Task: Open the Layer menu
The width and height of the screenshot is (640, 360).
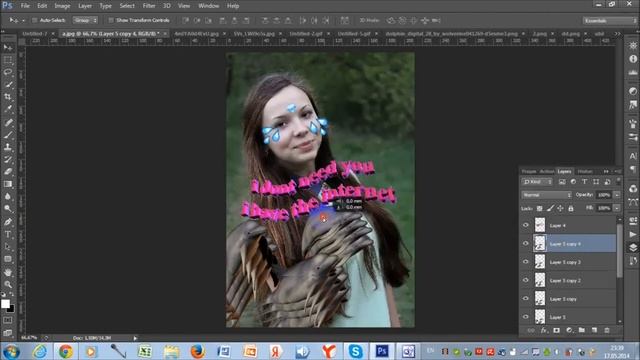Action: [85, 6]
